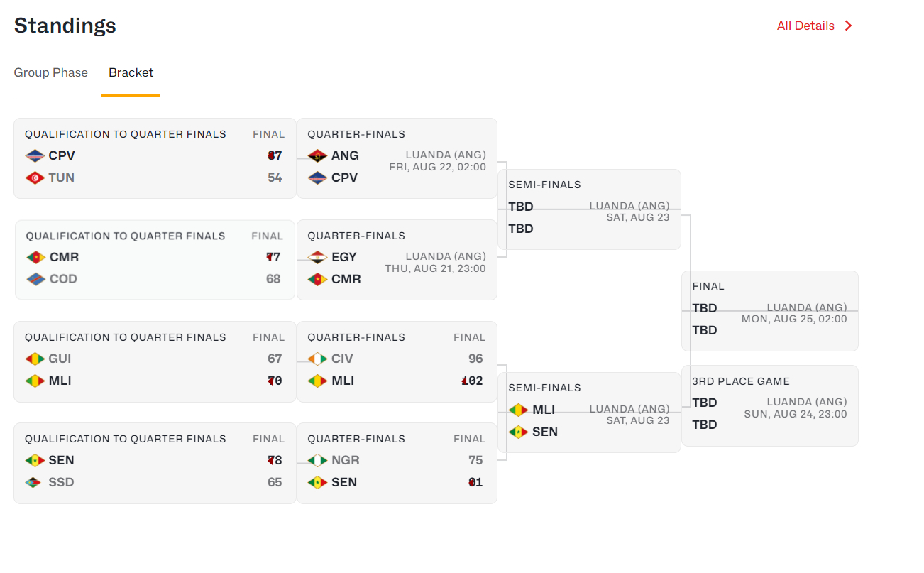Open the Final match card
This screenshot has width=924, height=573.
770,311
